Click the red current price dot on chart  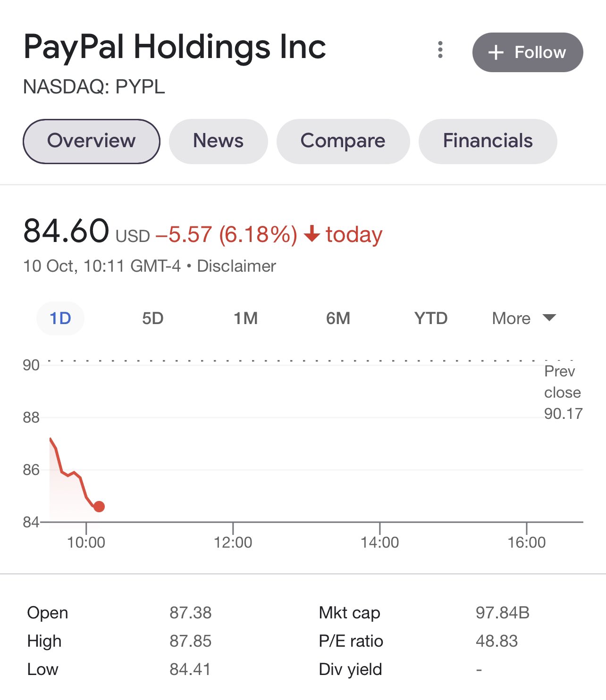pyautogui.click(x=99, y=507)
